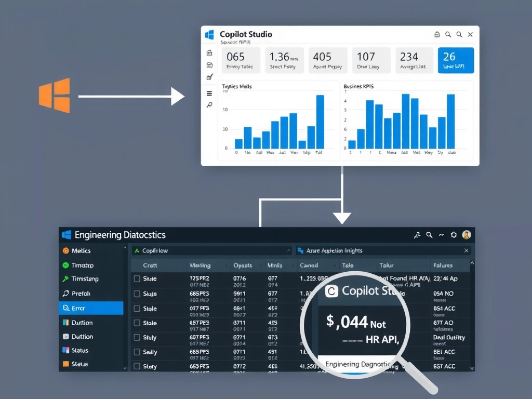Image resolution: width=532 pixels, height=399 pixels.
Task: Select the 065 KPI card
Action: (x=241, y=60)
